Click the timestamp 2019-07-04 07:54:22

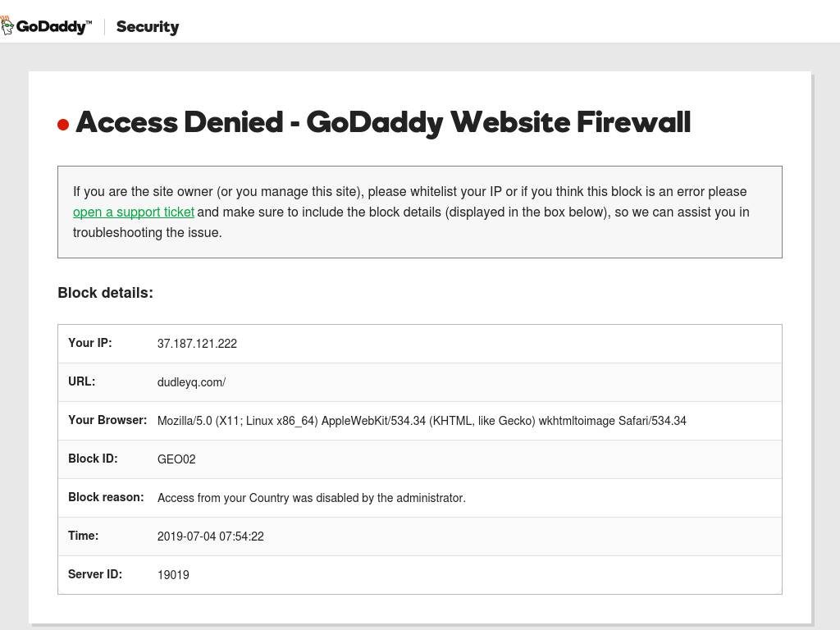point(211,536)
